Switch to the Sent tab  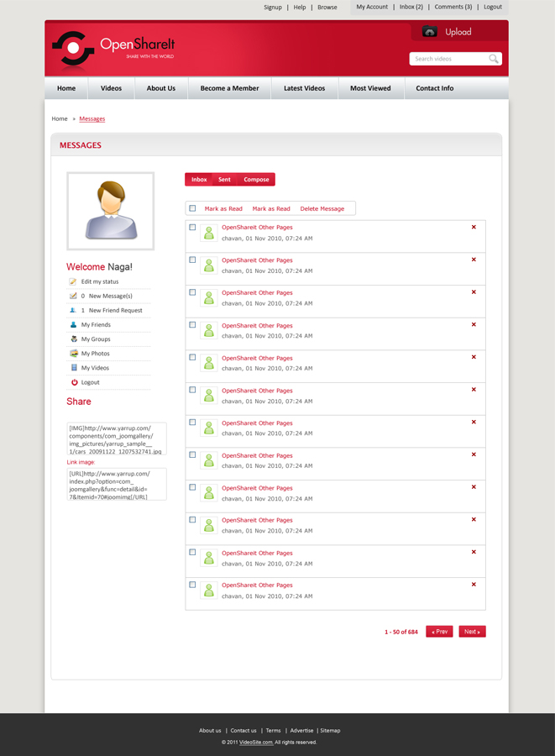coord(224,180)
